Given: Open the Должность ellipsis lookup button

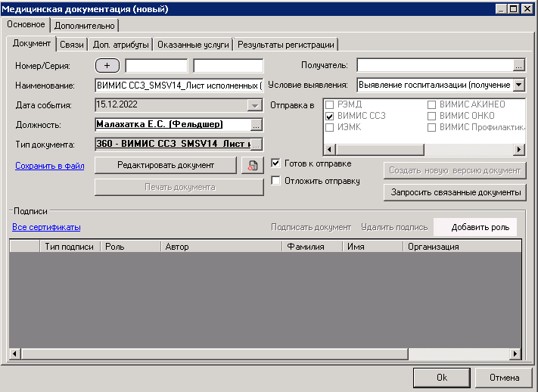Looking at the screenshot, I should tap(256, 125).
